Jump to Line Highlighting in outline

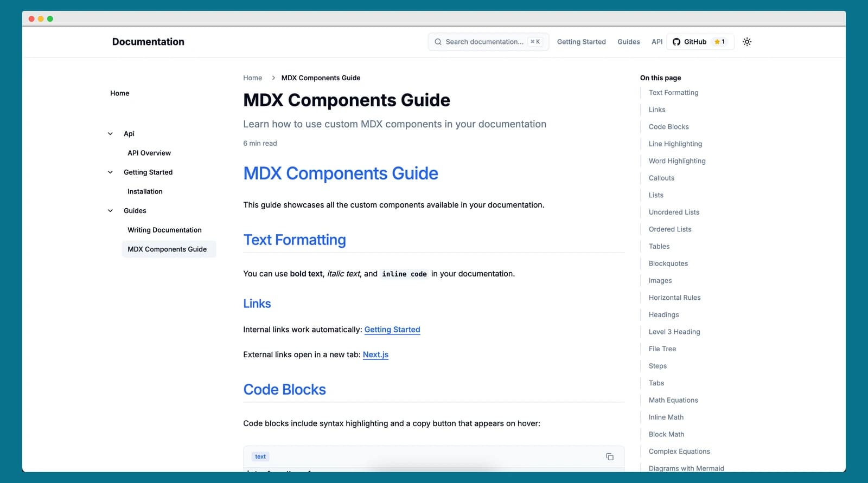tap(675, 144)
